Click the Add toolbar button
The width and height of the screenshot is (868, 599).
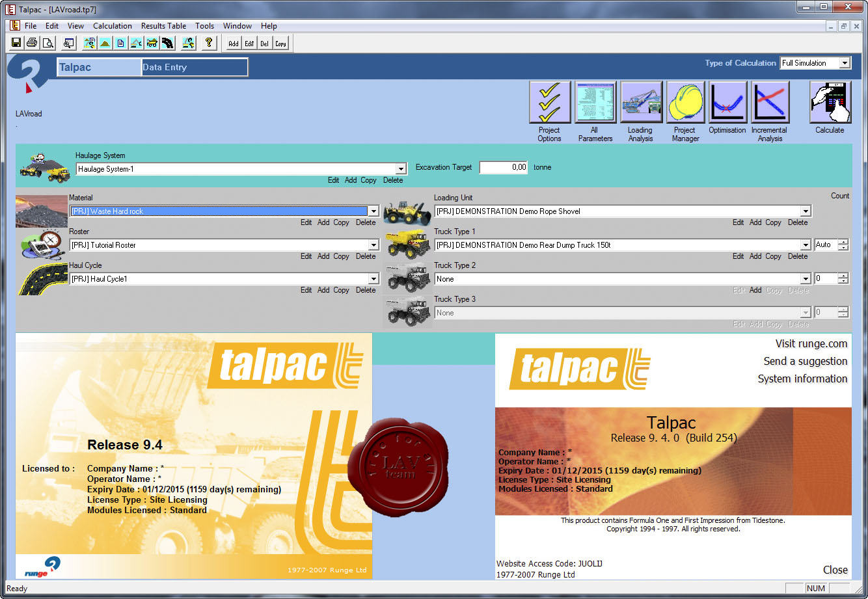tap(234, 44)
